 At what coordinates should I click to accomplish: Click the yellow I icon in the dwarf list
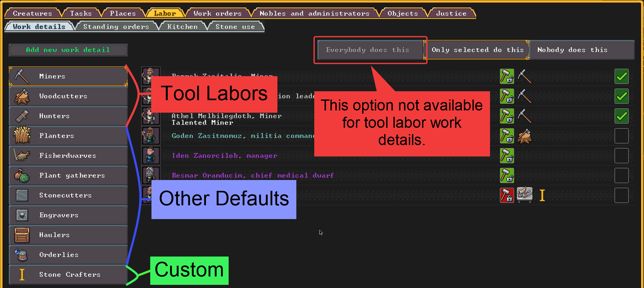pos(542,195)
